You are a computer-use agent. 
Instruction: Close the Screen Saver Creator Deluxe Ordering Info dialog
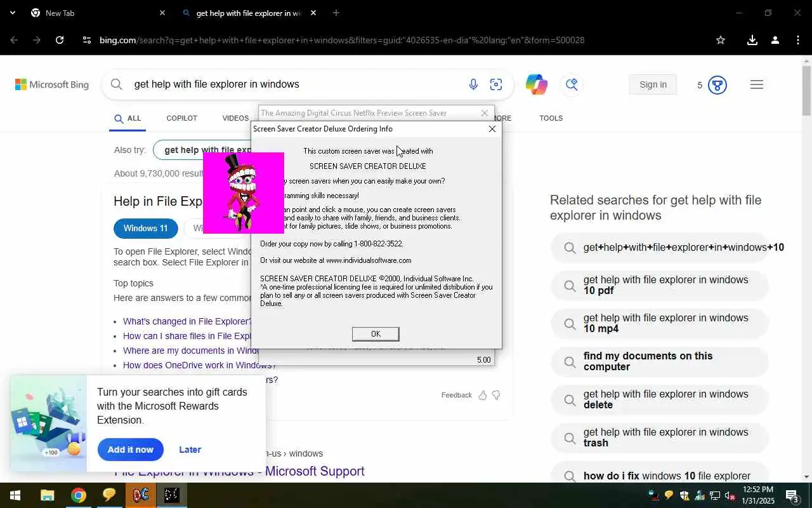point(492,129)
